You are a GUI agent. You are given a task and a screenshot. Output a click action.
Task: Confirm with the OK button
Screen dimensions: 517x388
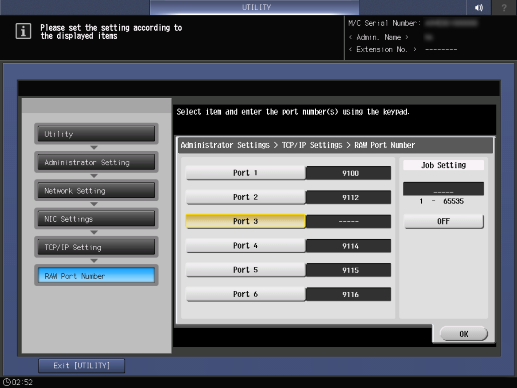pyautogui.click(x=464, y=334)
